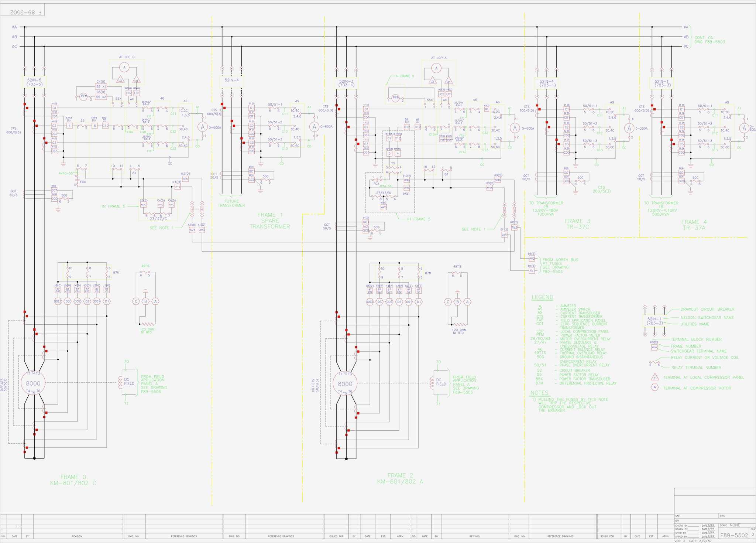
Task: Click the 8000 motor symbol in Frame 0
Action: (33, 383)
